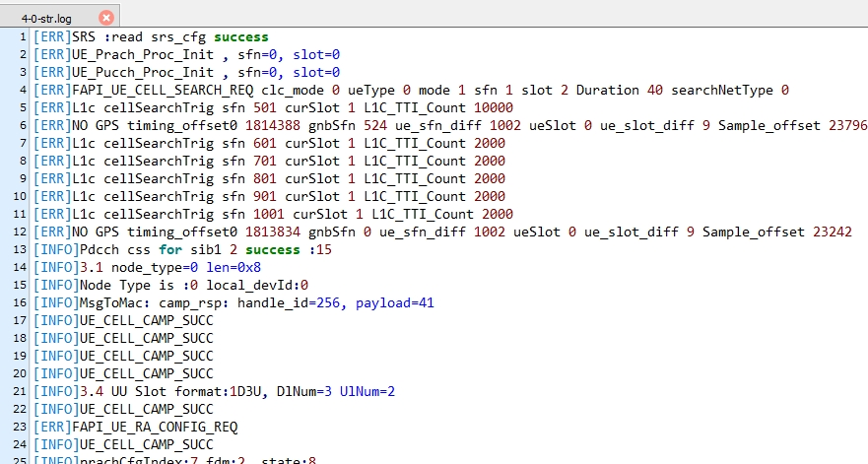Image resolution: width=868 pixels, height=464 pixels.
Task: Click timing_offset0 value 1814388 on line 6
Action: (272, 126)
